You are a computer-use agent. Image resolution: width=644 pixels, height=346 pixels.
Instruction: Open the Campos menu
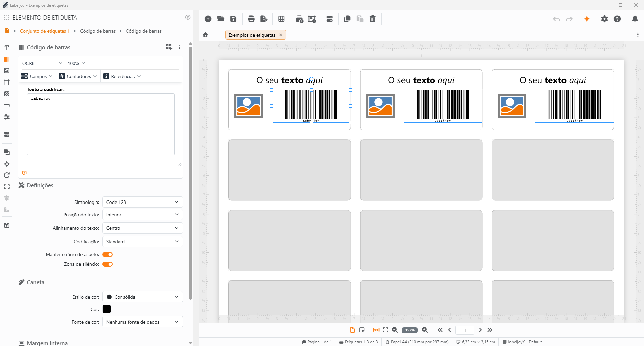(x=37, y=76)
